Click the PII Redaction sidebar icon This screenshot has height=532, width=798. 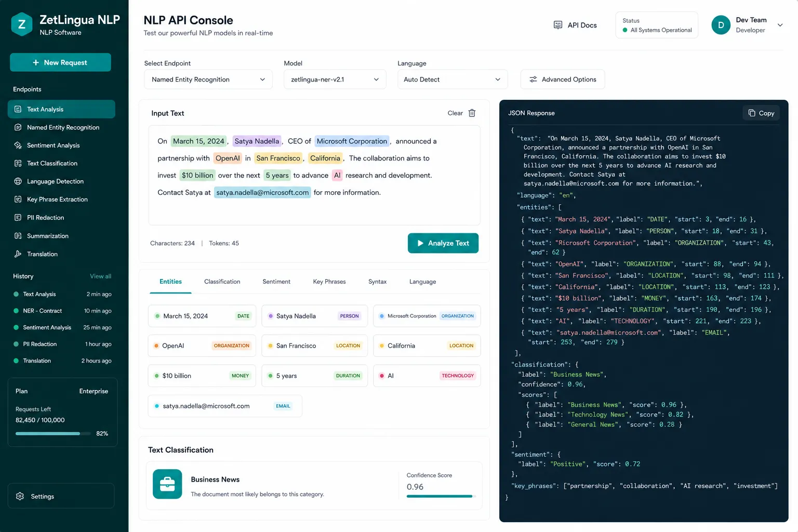(x=18, y=218)
